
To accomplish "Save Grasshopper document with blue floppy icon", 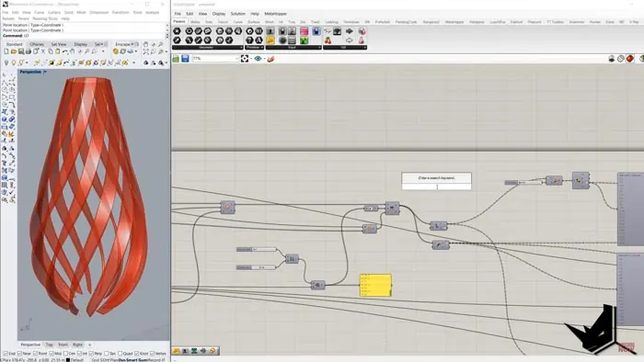I will click(x=185, y=59).
